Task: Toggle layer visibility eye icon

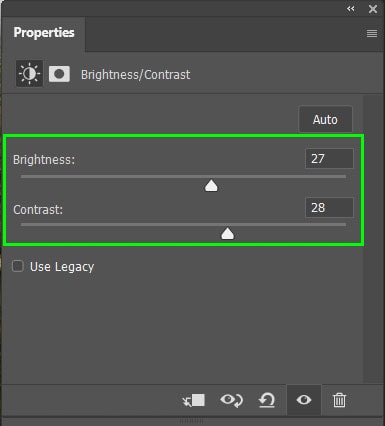Action: click(x=304, y=400)
